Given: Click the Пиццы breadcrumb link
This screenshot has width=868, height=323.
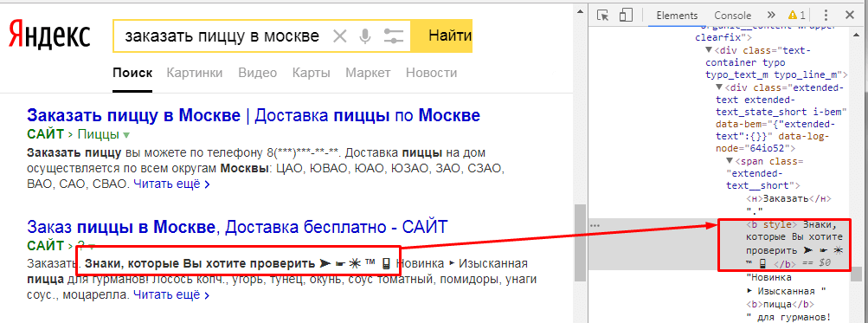Looking at the screenshot, I should [x=99, y=134].
